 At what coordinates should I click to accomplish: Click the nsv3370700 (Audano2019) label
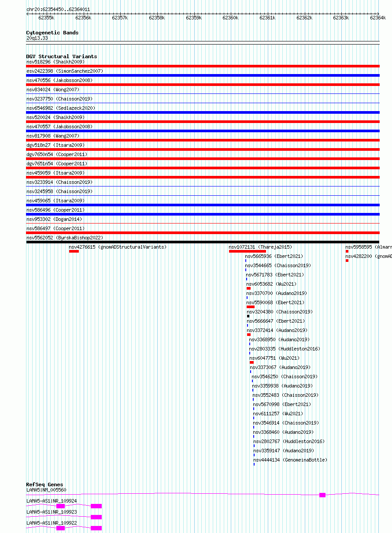[x=277, y=293]
